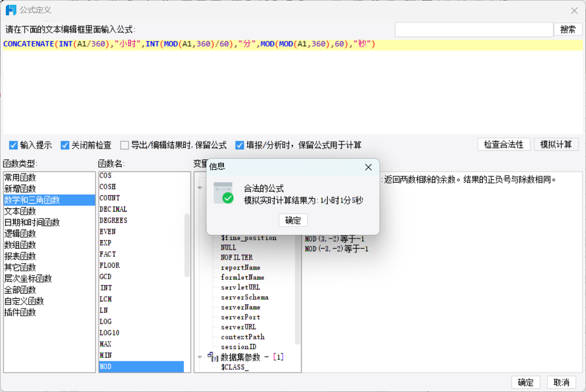The image size is (586, 392).
Task: Select the FLOOR function
Action: tap(142, 265)
